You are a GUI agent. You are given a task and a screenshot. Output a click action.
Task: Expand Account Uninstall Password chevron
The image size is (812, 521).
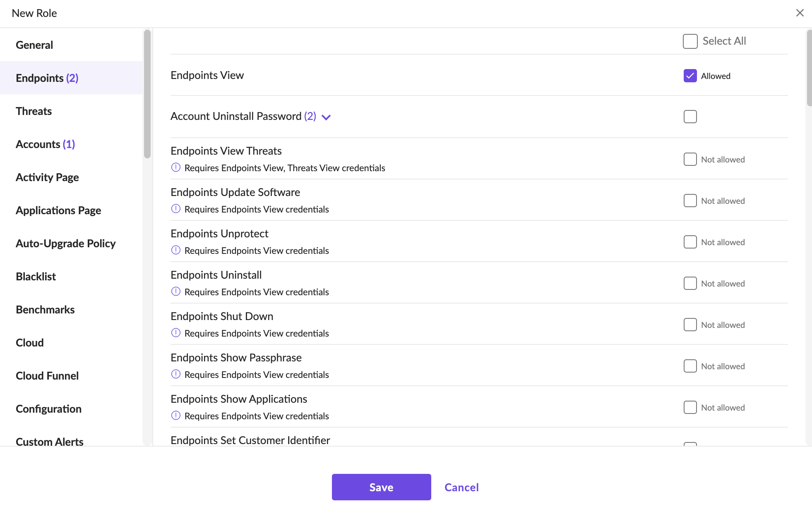click(x=326, y=117)
